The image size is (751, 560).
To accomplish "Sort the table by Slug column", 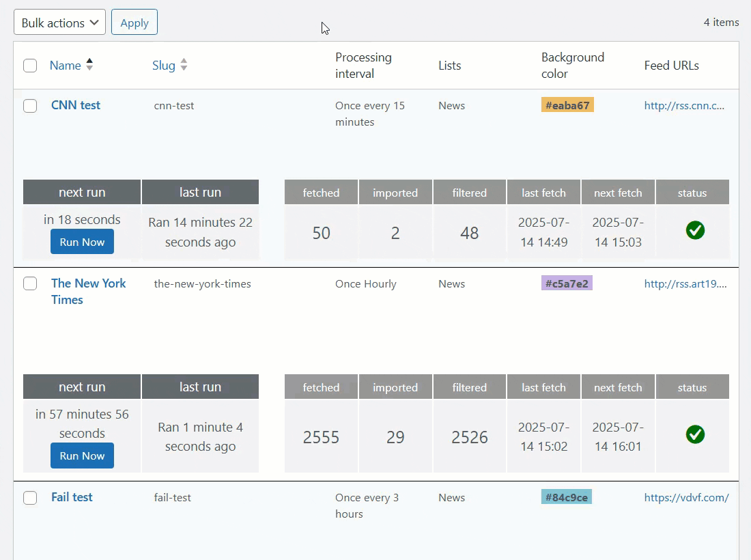I will pos(163,65).
